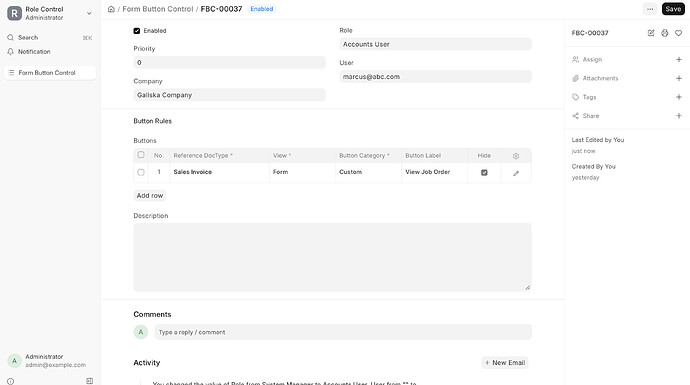Click the Tags label icon
This screenshot has width=690, height=385.
tap(575, 97)
